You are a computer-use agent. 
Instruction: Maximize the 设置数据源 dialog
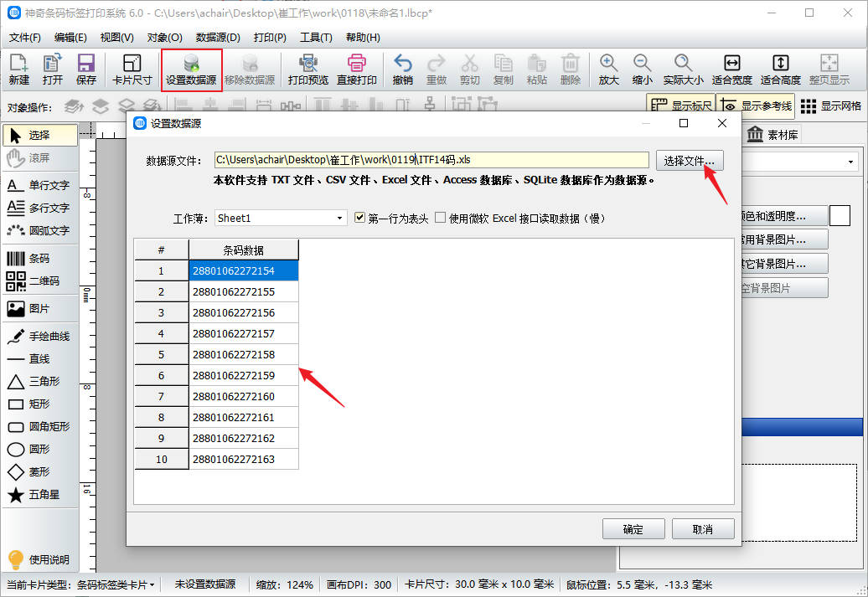[x=684, y=123]
